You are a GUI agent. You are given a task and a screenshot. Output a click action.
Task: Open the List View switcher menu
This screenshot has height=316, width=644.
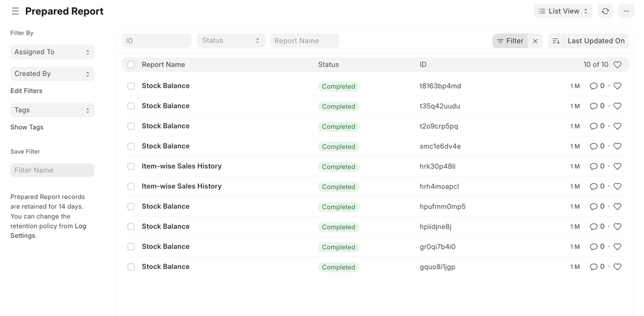point(563,11)
